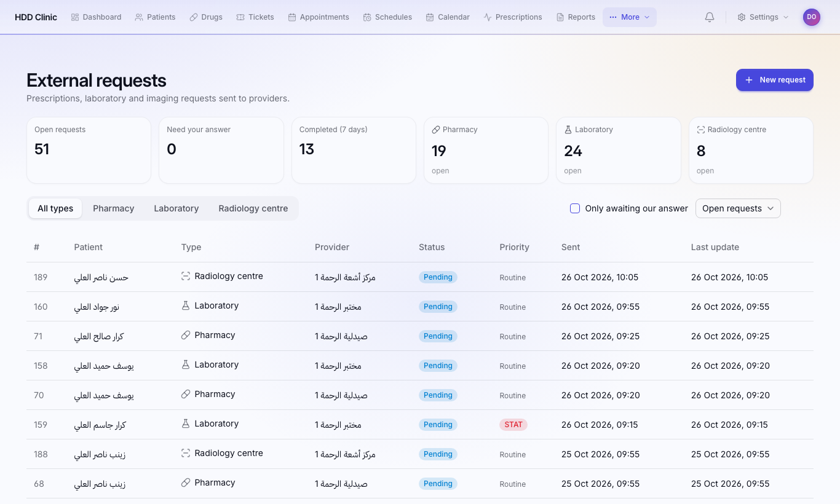Open the DO user avatar menu
Viewport: 840px width, 504px height.
[812, 17]
